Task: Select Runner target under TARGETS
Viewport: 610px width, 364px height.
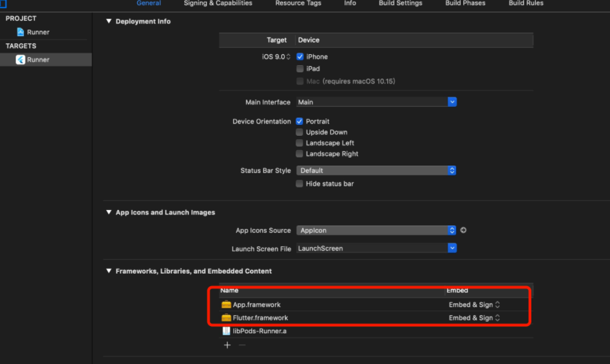Action: pyautogui.click(x=46, y=59)
